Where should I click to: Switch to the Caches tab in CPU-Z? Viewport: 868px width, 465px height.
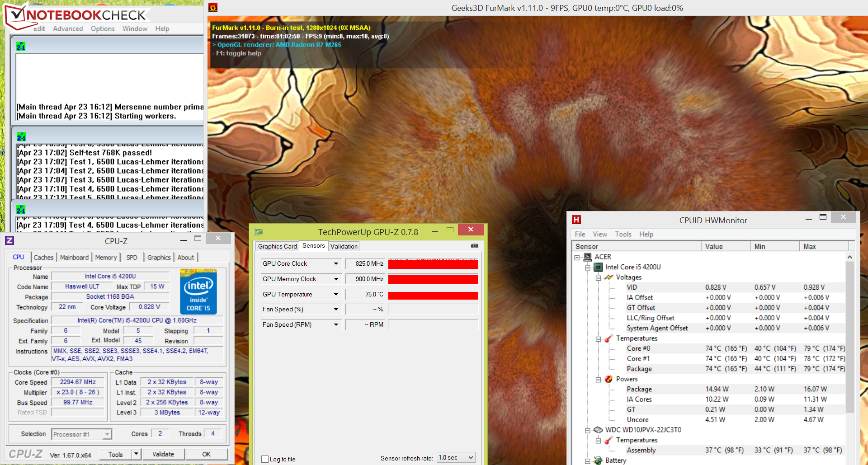click(x=43, y=257)
